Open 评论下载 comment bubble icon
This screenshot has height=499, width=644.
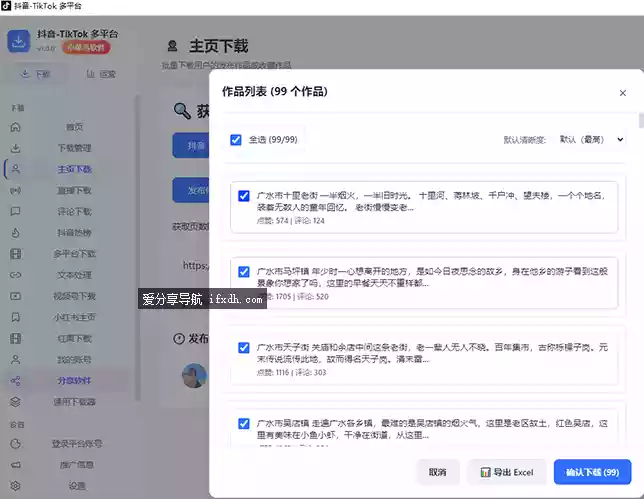click(x=16, y=212)
